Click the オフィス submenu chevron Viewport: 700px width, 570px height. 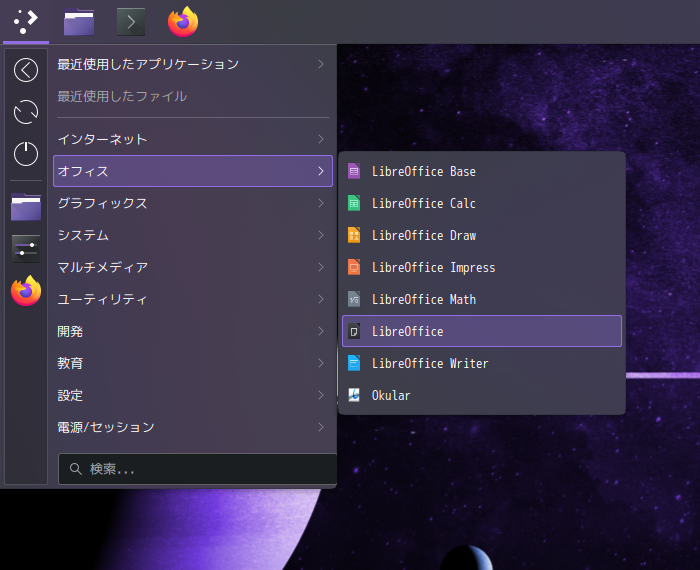point(321,171)
